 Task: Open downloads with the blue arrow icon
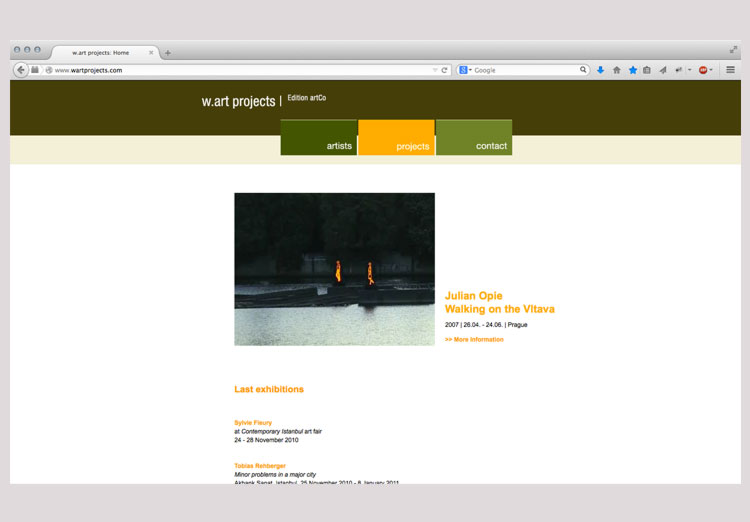pos(600,70)
